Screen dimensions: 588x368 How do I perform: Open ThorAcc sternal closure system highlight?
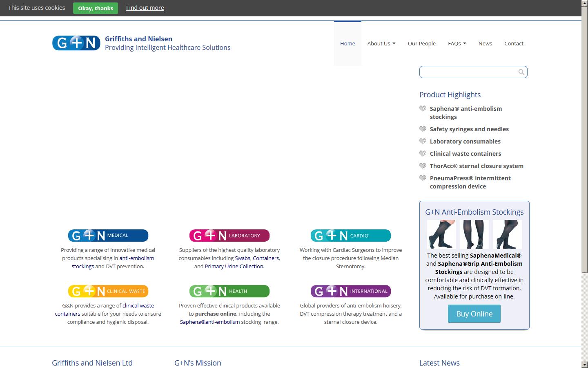pyautogui.click(x=477, y=166)
